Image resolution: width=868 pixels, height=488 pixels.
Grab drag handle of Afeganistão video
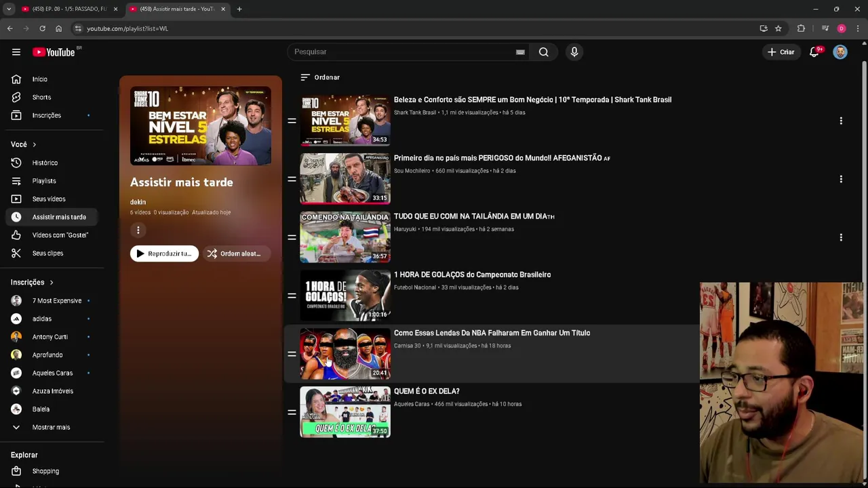(292, 179)
